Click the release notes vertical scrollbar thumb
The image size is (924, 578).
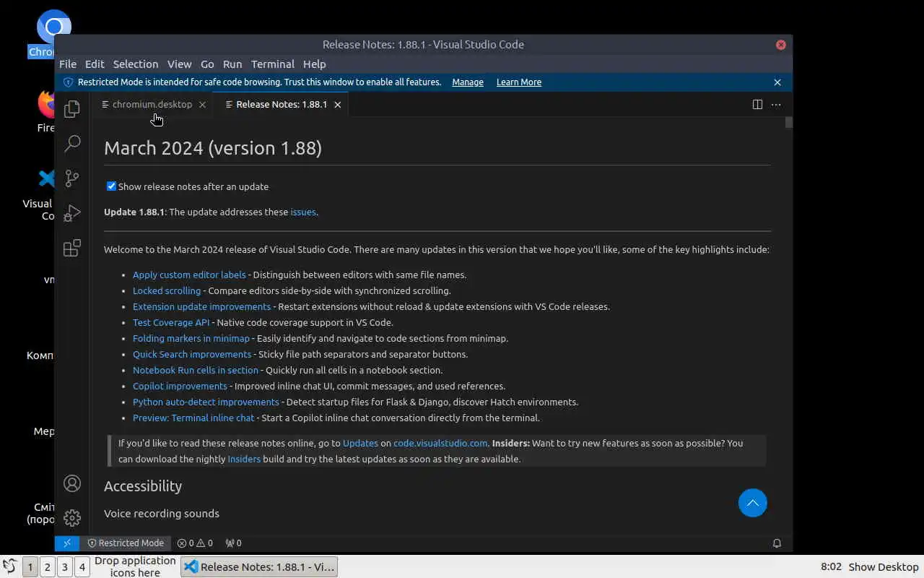[x=789, y=122]
